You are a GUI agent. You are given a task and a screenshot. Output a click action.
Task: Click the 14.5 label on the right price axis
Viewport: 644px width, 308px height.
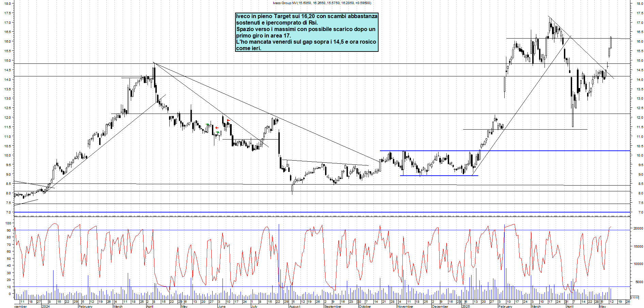coord(640,70)
